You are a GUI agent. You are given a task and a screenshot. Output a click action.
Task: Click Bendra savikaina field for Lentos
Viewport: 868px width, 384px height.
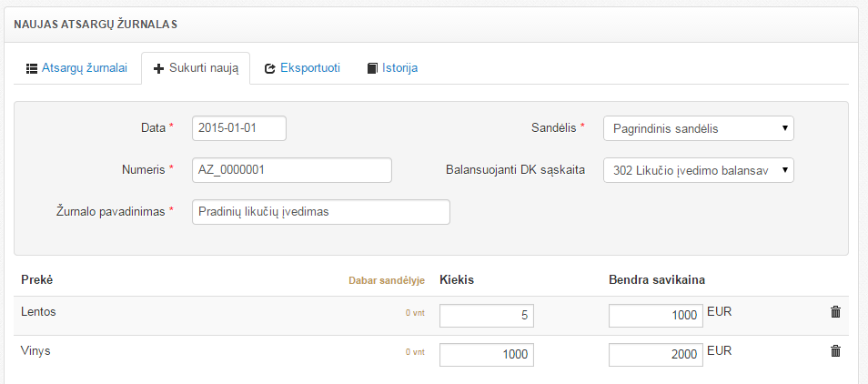pyautogui.click(x=655, y=316)
